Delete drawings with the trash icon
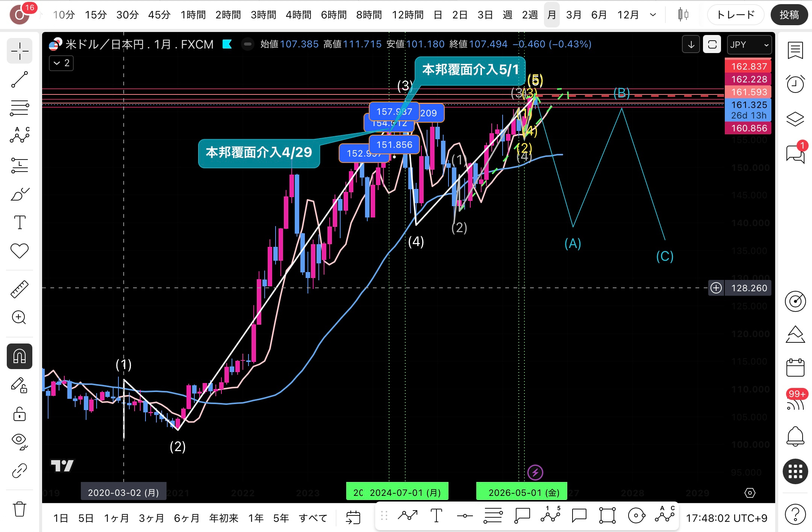The image size is (812, 532). point(20,509)
